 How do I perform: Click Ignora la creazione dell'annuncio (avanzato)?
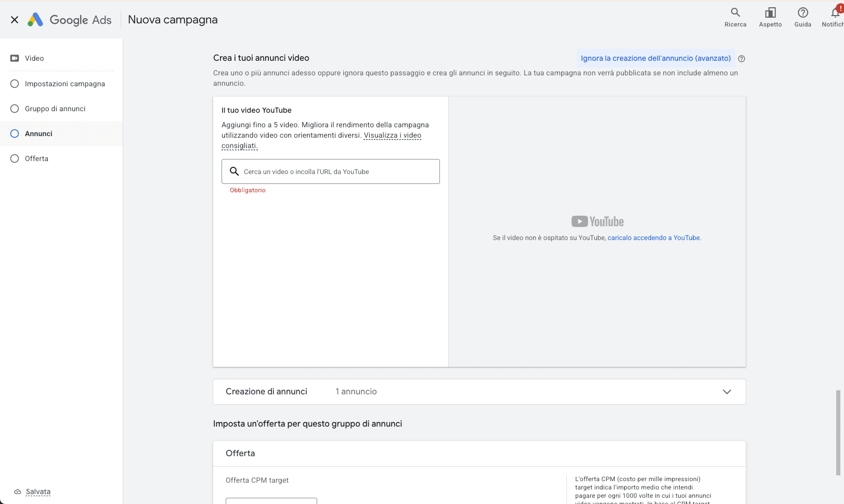[x=656, y=58]
